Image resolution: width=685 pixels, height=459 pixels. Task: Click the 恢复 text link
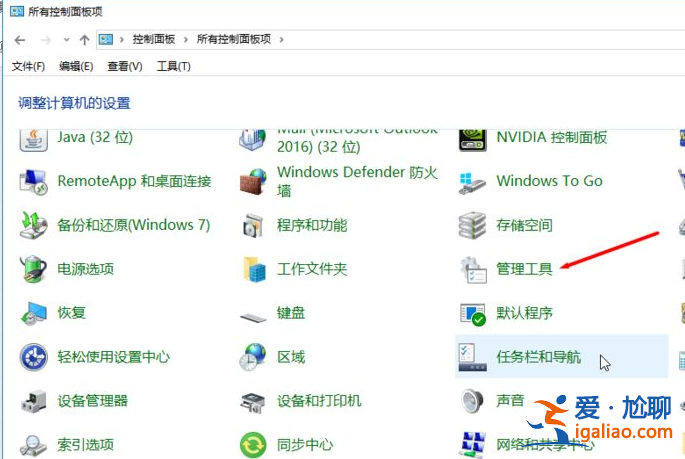72,313
